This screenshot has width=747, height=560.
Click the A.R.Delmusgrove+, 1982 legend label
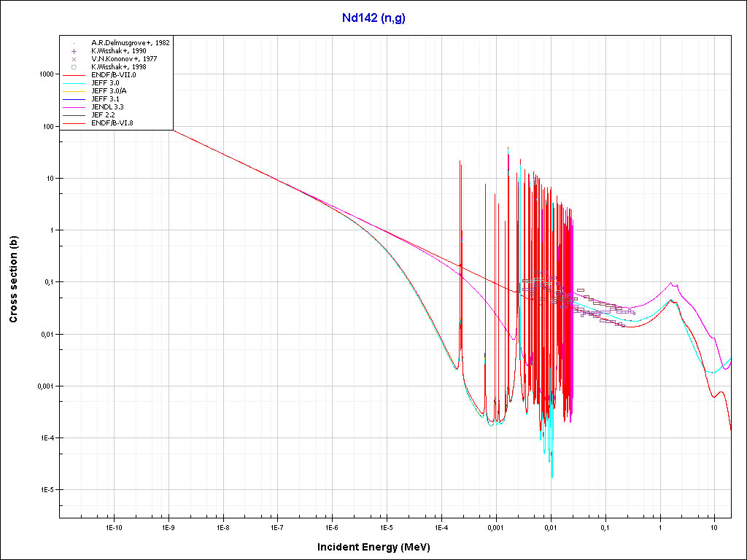coord(130,43)
